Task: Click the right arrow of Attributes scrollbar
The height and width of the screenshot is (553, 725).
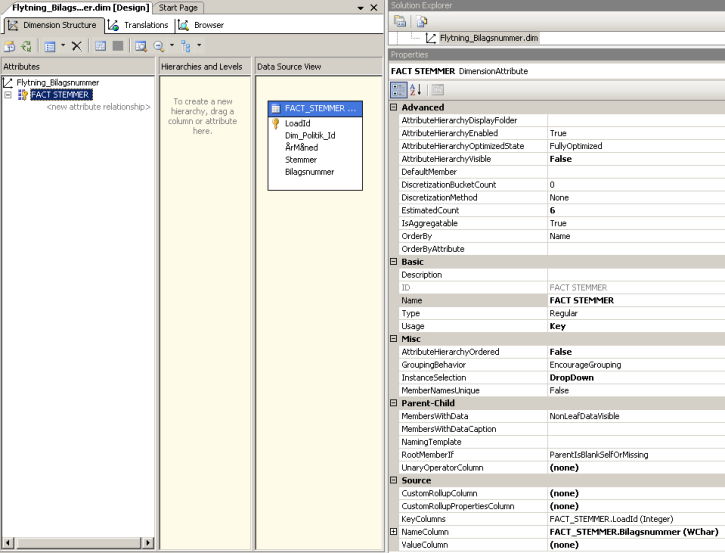Action: [x=147, y=542]
